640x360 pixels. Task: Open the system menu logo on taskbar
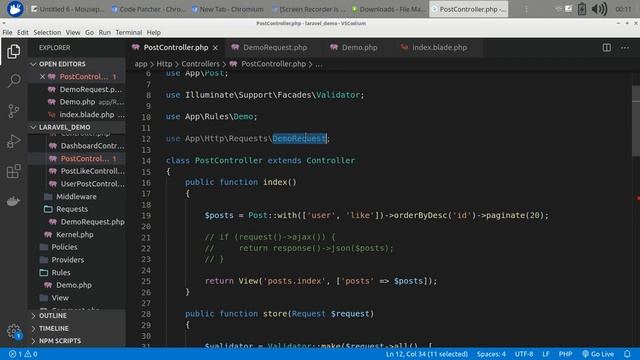click(15, 9)
